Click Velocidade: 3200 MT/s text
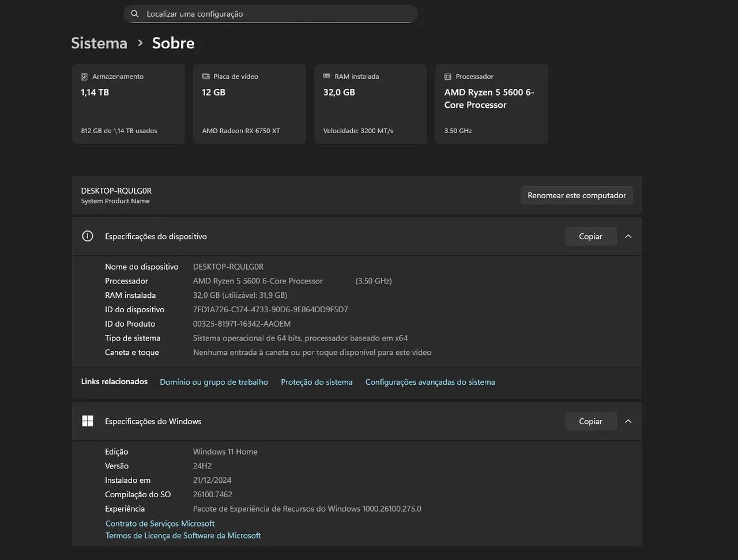 pos(358,131)
